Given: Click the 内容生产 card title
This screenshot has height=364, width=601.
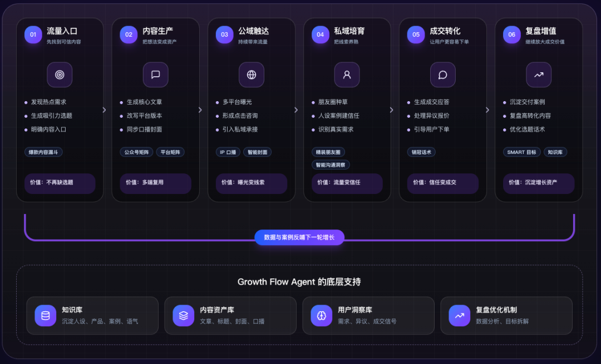Looking at the screenshot, I should pyautogui.click(x=158, y=31).
